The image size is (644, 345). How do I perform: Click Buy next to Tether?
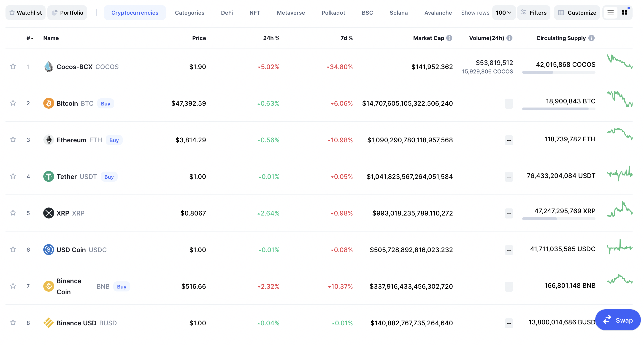coord(109,177)
